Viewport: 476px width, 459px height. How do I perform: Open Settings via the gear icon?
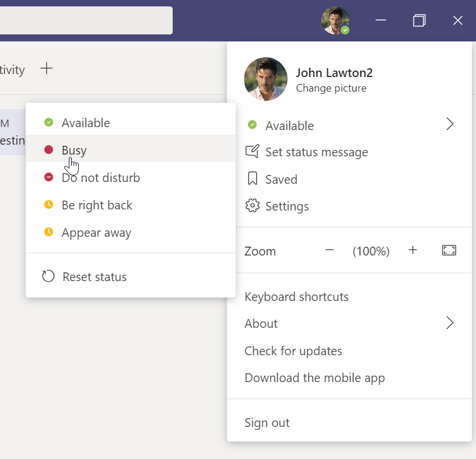(252, 206)
